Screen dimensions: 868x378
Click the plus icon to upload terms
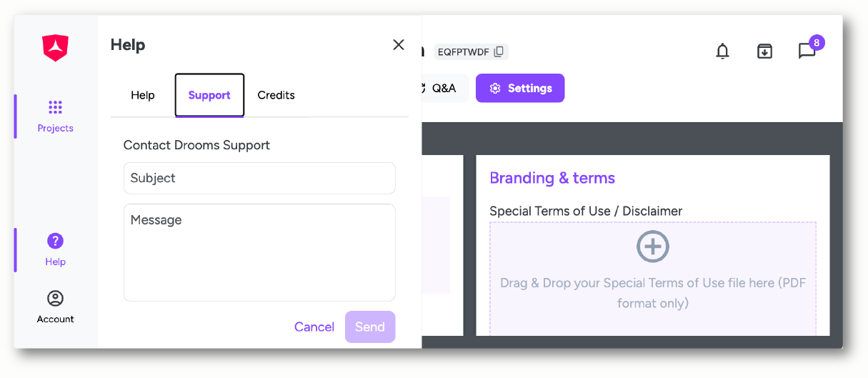[653, 247]
